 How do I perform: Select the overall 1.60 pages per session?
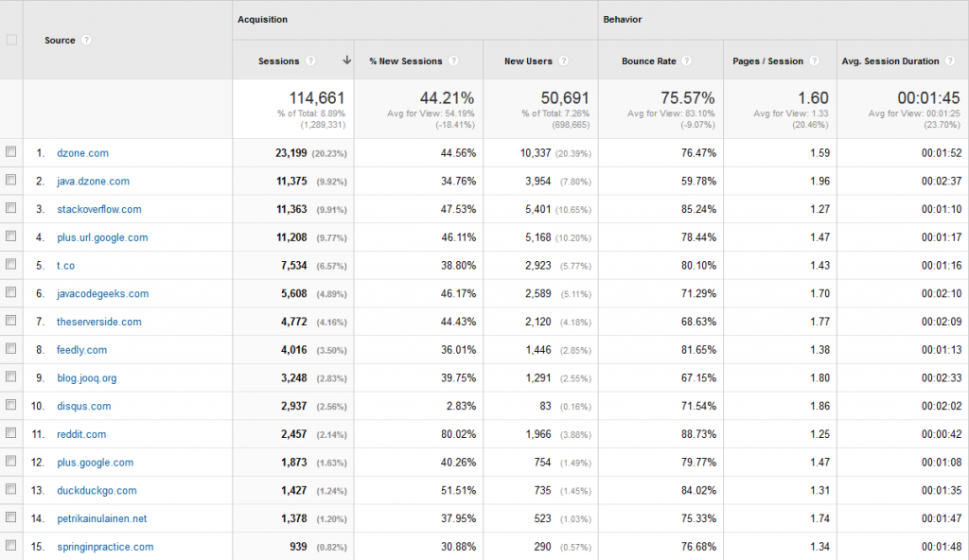813,98
